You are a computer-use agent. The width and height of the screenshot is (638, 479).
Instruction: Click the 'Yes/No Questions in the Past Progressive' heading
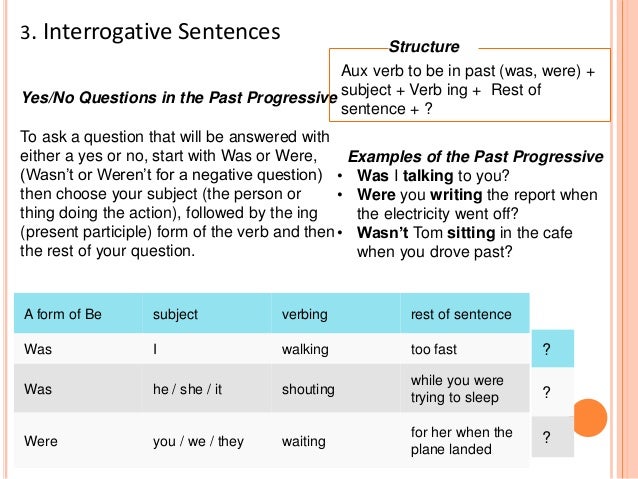point(179,98)
